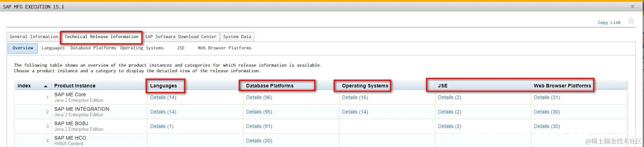
Task: Click the SAP MFG EXECUTION 15.1 title
Action: (34, 7)
